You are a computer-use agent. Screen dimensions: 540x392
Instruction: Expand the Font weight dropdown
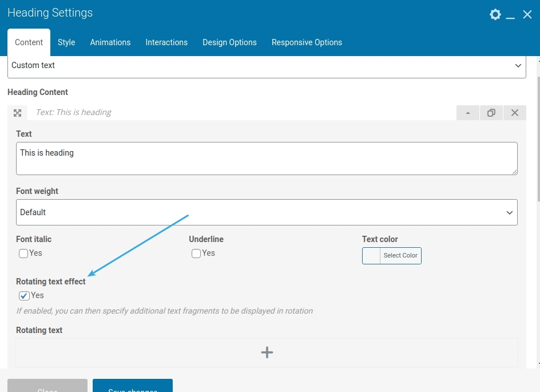pyautogui.click(x=267, y=212)
